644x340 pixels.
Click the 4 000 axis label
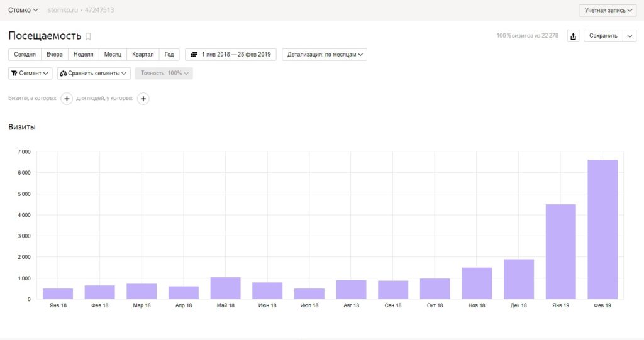tap(25, 215)
